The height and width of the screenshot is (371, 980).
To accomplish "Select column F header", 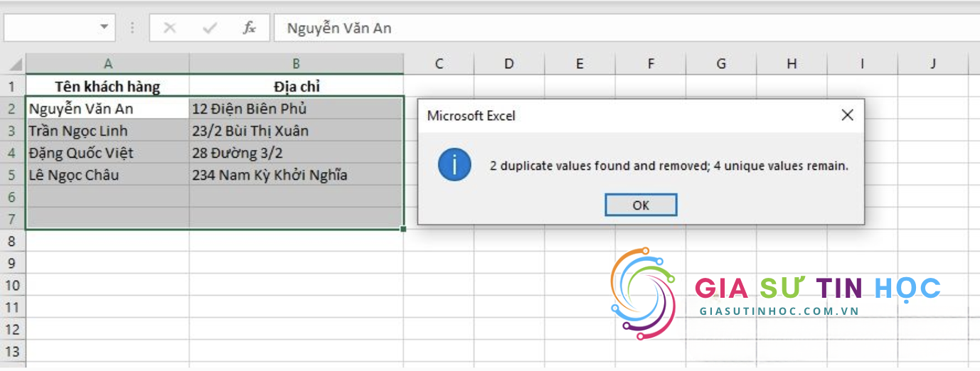I will 651,64.
